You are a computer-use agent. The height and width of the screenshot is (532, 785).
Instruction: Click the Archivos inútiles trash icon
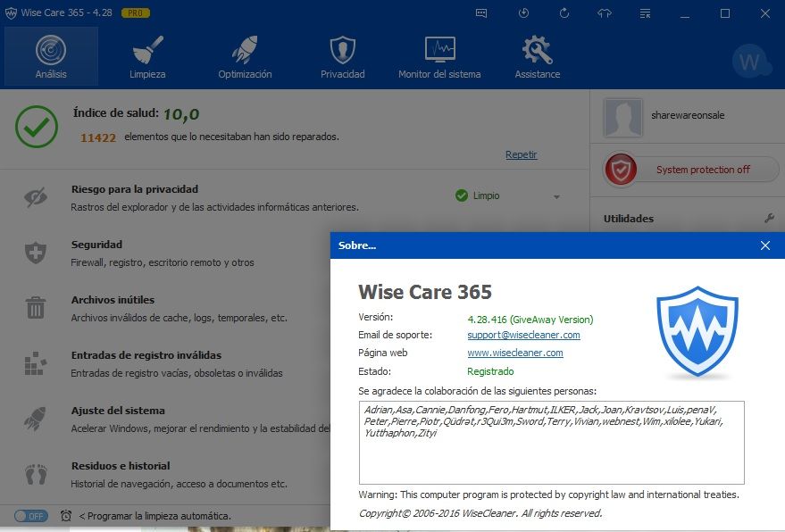[36, 307]
